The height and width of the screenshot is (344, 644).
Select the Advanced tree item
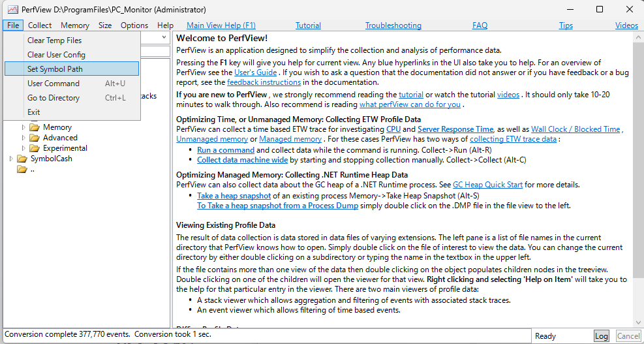click(60, 138)
